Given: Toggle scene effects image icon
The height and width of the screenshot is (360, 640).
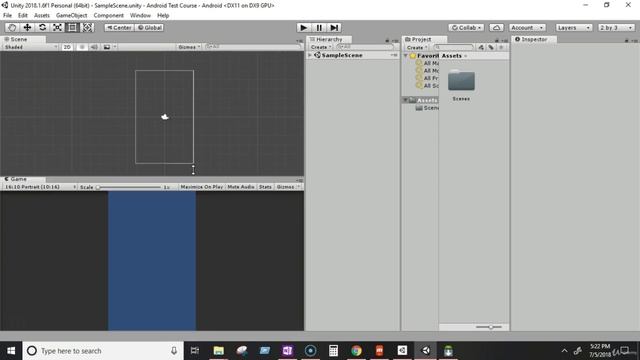Looking at the screenshot, I should pyautogui.click(x=107, y=47).
